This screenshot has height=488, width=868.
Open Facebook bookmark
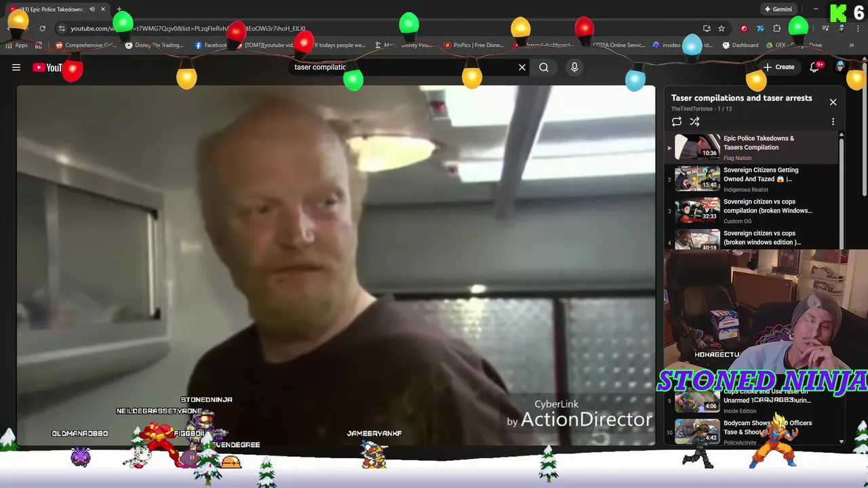click(x=212, y=45)
